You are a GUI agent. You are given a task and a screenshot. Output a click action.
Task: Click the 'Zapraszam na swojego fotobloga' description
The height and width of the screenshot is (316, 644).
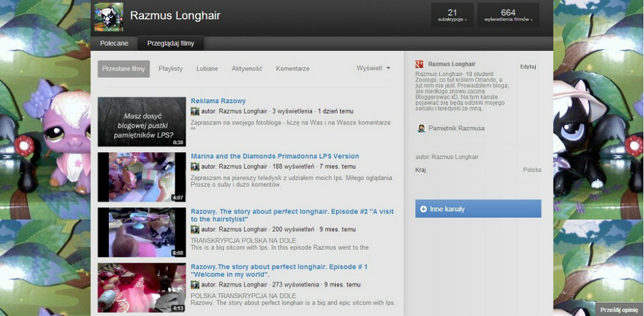291,125
